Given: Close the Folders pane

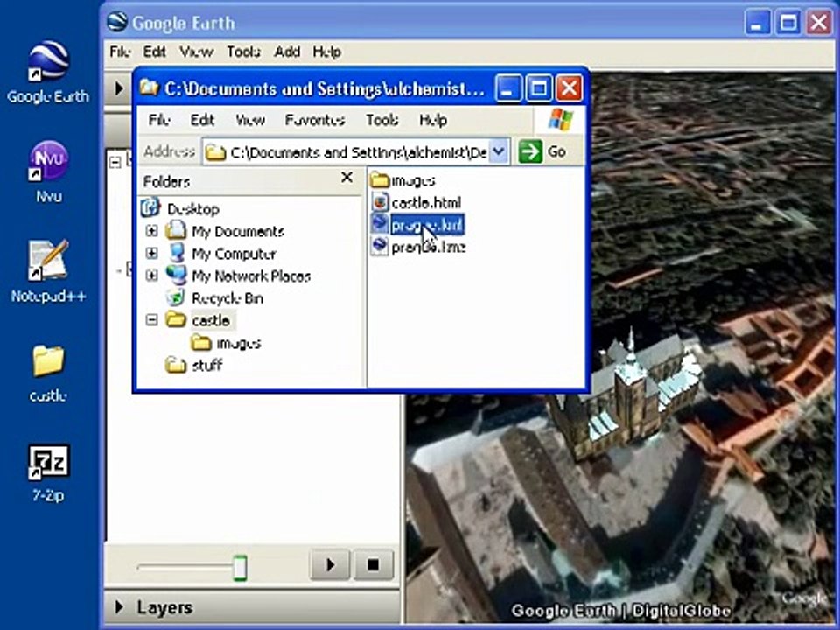Looking at the screenshot, I should tap(347, 178).
